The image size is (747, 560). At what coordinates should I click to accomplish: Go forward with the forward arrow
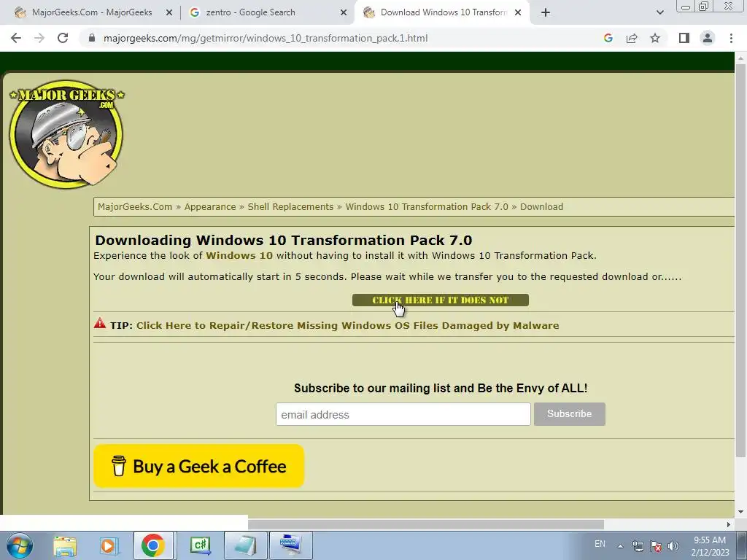pyautogui.click(x=39, y=38)
